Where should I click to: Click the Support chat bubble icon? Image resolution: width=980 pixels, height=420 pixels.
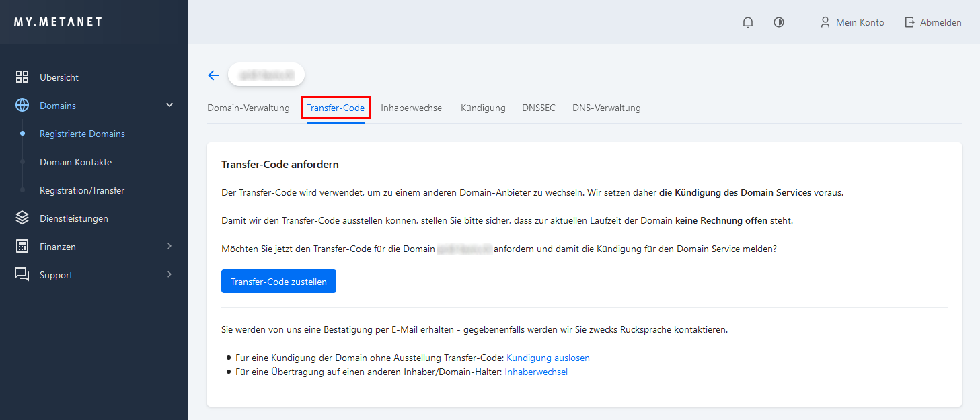[x=22, y=274]
